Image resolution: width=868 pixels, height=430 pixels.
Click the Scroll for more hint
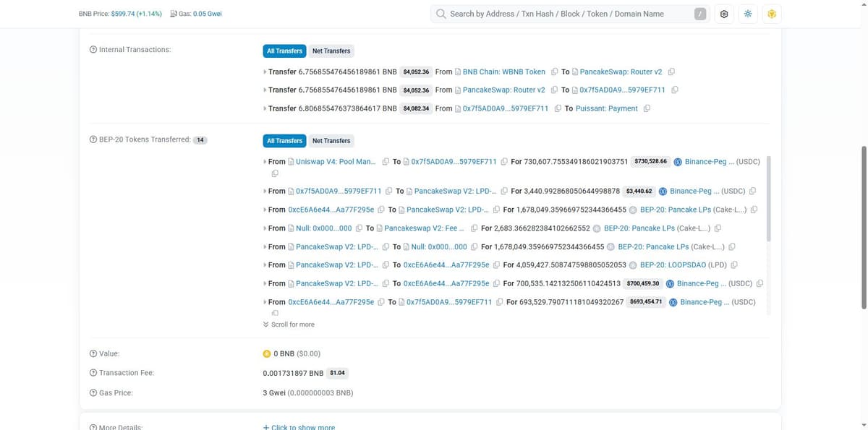pyautogui.click(x=289, y=324)
